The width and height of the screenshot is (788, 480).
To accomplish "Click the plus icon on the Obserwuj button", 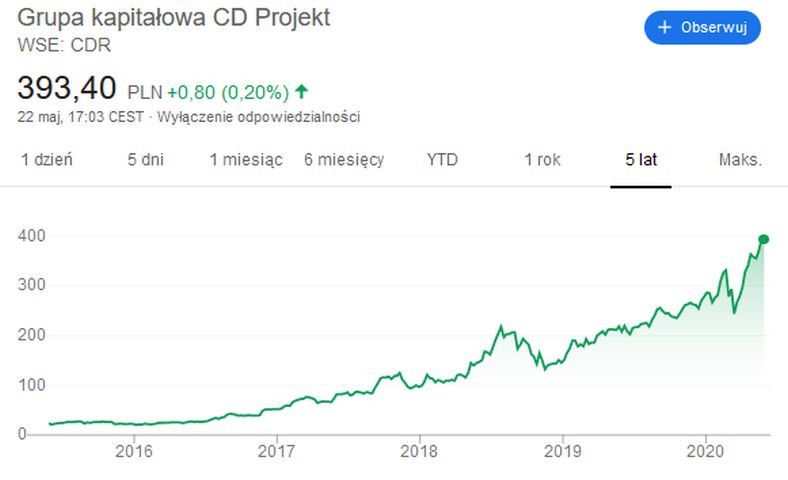I will 665,28.
